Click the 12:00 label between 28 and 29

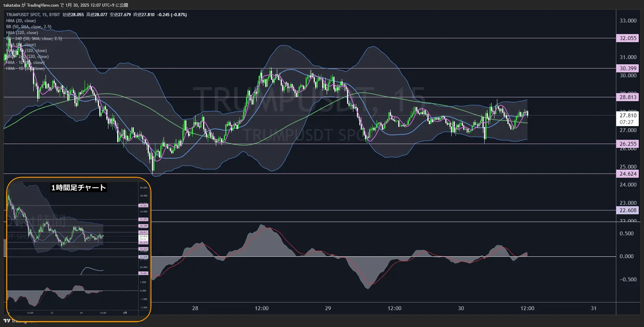[x=261, y=308]
